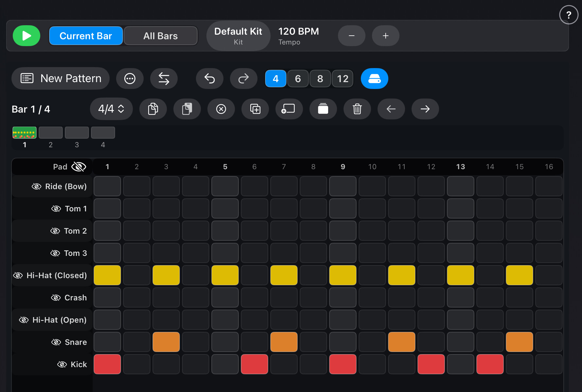The image size is (582, 392).
Task: Copy the current bar
Action: 153,109
